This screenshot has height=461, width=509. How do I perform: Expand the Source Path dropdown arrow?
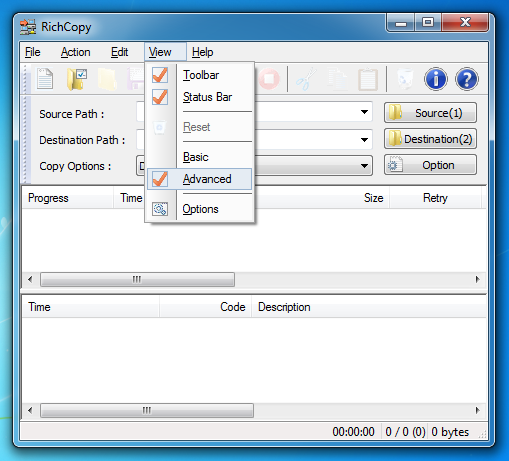(364, 112)
